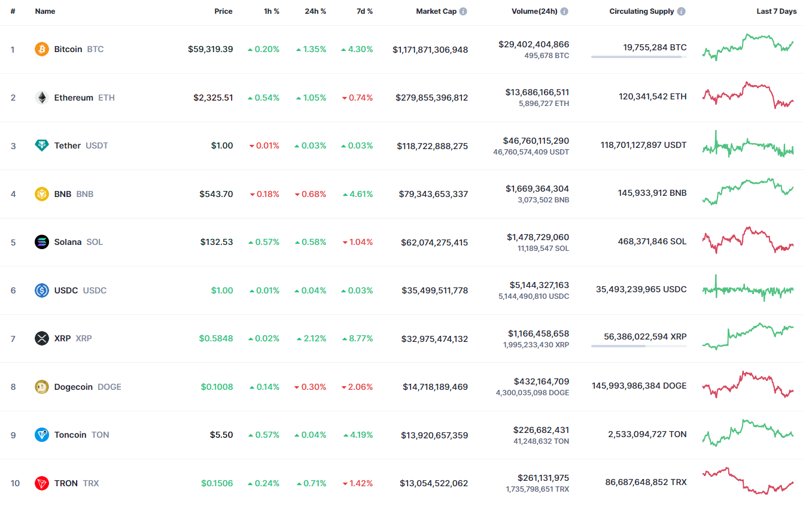Click TRON supply 86,687,648,852 TRX
This screenshot has height=506, width=812.
[x=646, y=482]
